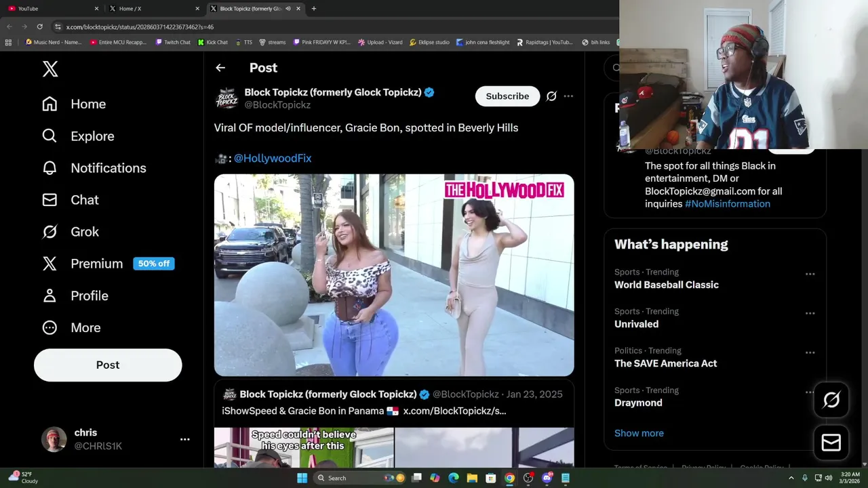
Task: Open the clock showing 3:20 AM
Action: 850,478
